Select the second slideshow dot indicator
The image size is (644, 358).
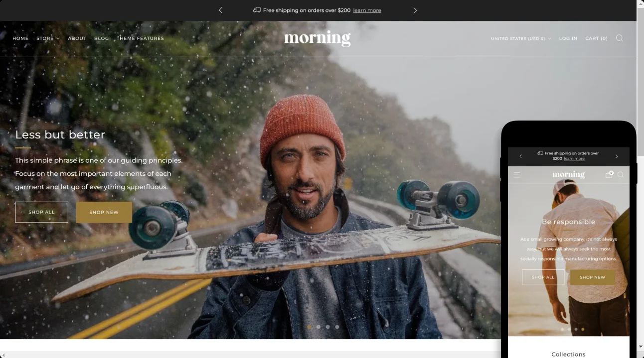pos(319,327)
